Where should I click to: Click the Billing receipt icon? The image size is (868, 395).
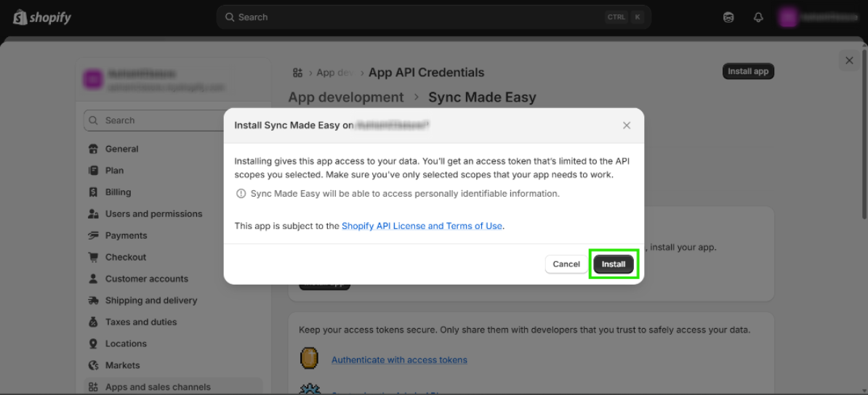pos(94,192)
